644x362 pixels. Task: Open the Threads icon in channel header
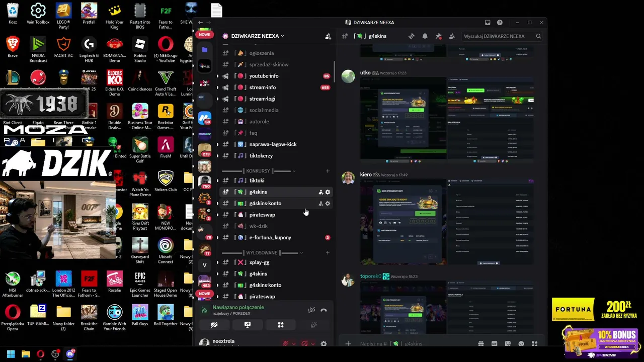(x=412, y=36)
